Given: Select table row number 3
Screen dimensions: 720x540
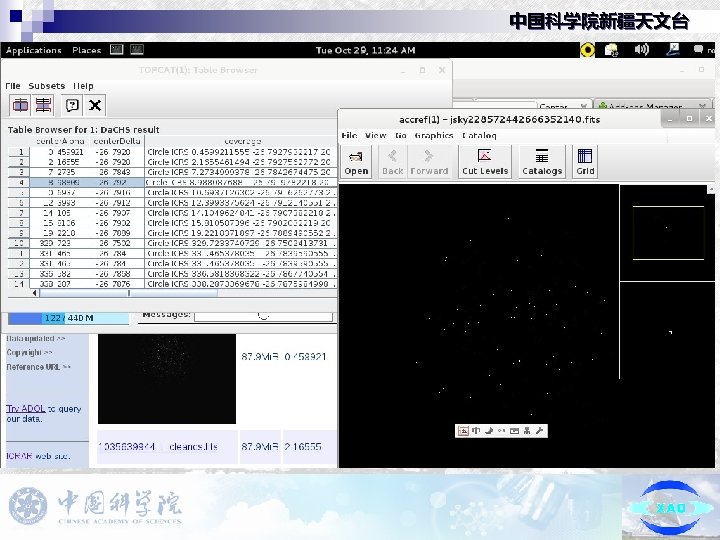Looking at the screenshot, I should click(x=19, y=172).
